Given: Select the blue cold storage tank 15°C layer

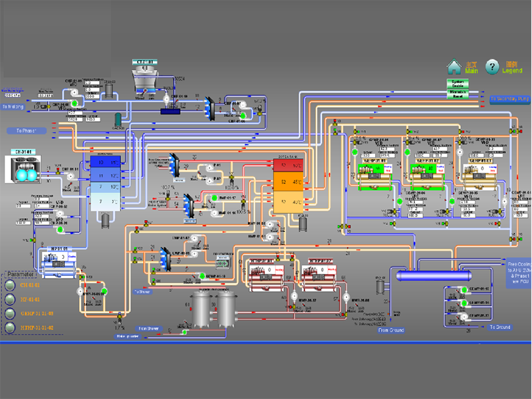Looking at the screenshot, I should click(x=106, y=162).
